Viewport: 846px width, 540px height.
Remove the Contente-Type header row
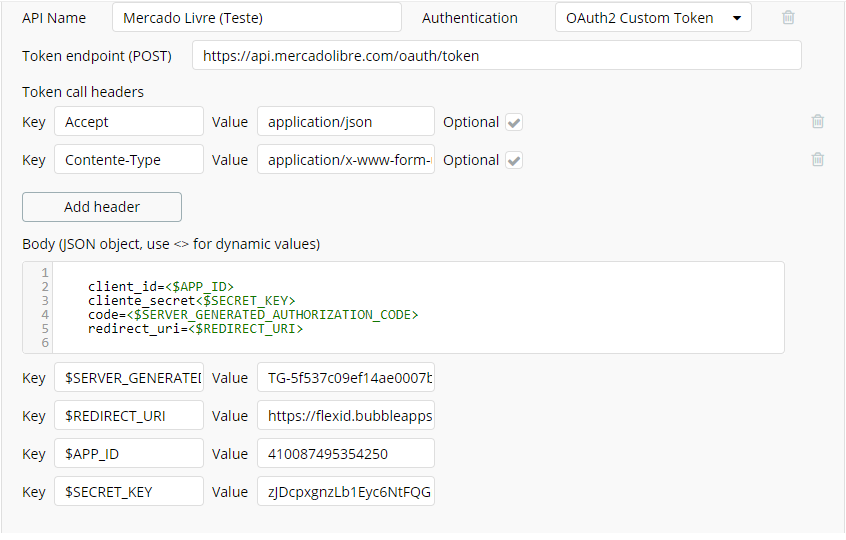[x=818, y=160]
